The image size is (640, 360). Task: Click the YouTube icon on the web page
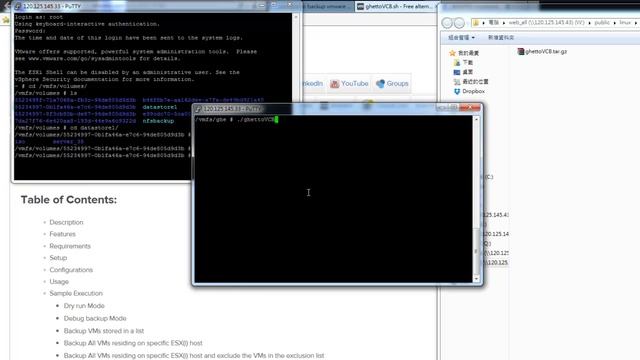(x=335, y=84)
